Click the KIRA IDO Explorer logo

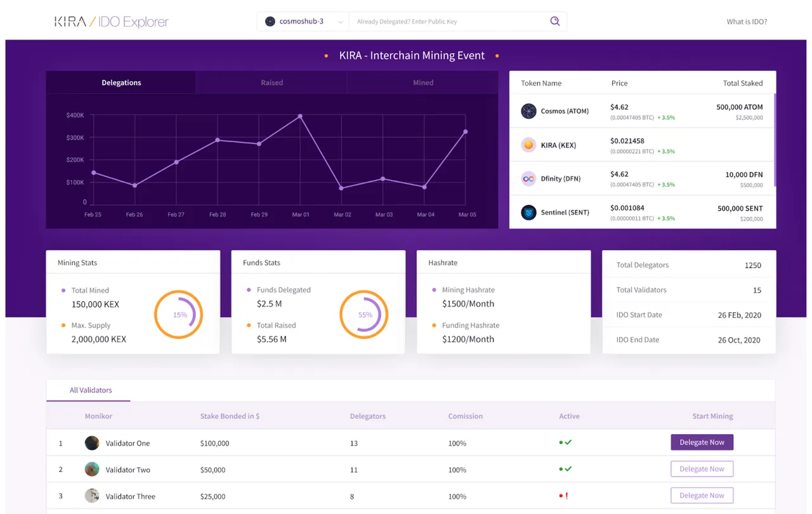pyautogui.click(x=112, y=22)
